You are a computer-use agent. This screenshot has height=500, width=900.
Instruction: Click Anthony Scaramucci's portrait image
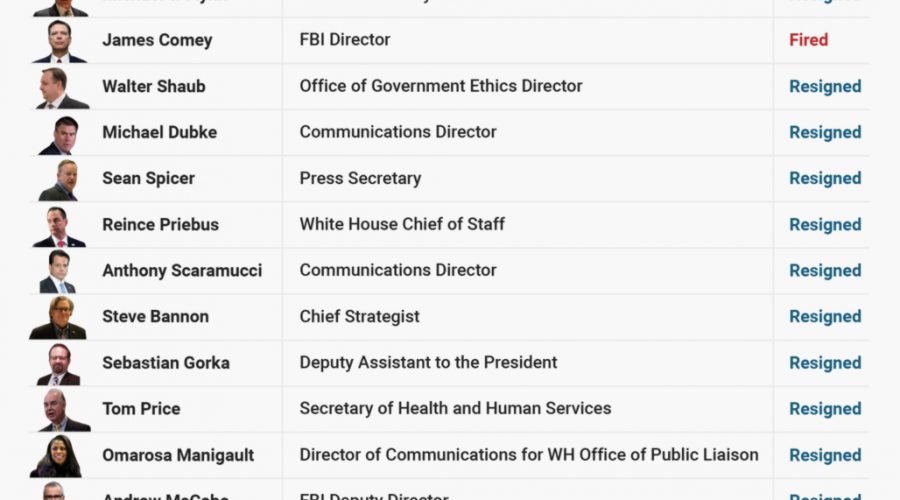(x=58, y=271)
